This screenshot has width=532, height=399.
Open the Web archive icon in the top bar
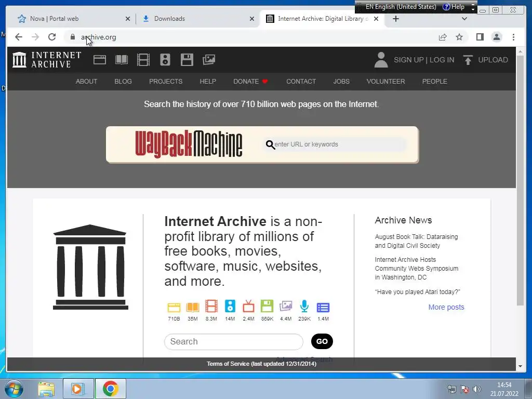coord(100,60)
